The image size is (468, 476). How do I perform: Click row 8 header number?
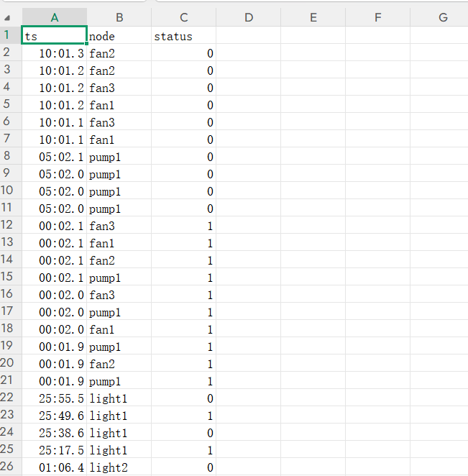point(9,157)
